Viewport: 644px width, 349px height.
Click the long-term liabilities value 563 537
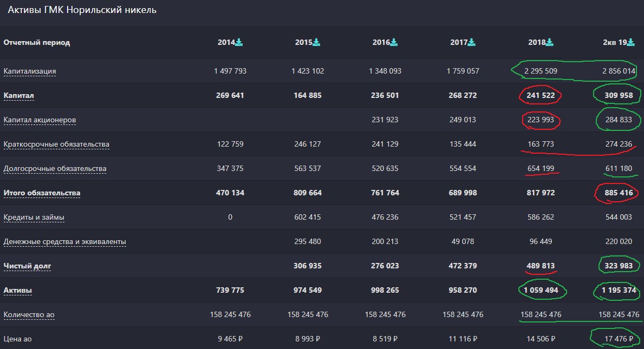coord(308,168)
